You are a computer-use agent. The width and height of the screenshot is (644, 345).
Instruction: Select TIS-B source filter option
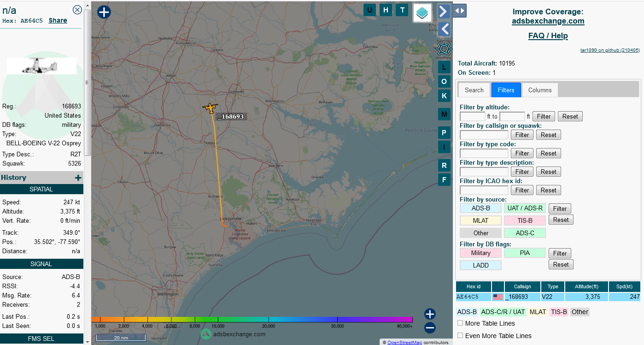525,220
